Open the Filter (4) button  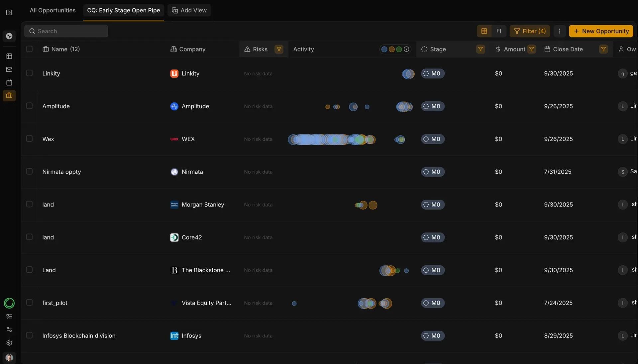click(x=530, y=31)
